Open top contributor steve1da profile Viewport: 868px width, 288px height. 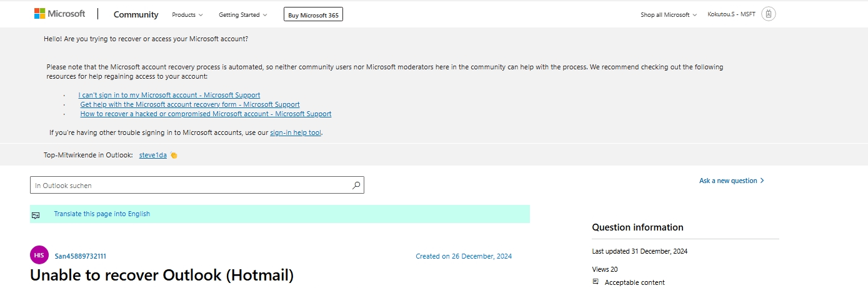pyautogui.click(x=153, y=155)
